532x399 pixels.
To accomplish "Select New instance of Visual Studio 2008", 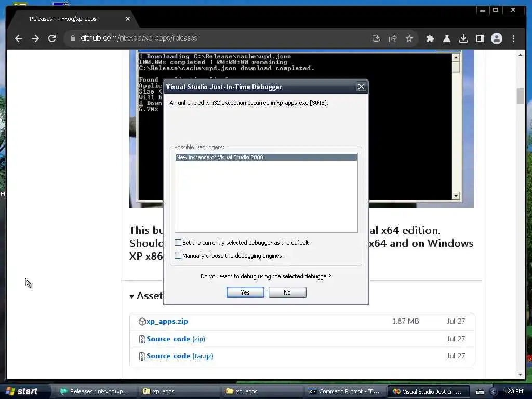I will click(x=266, y=157).
